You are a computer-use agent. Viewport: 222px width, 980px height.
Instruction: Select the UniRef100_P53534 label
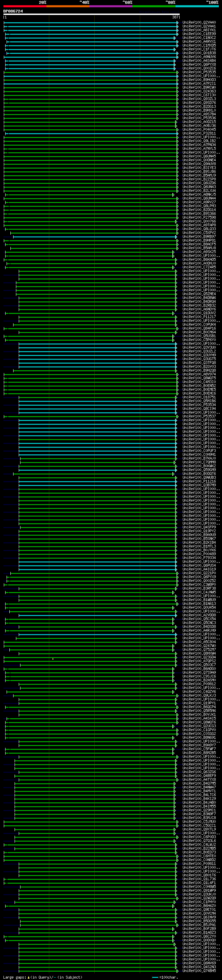tap(199, 405)
